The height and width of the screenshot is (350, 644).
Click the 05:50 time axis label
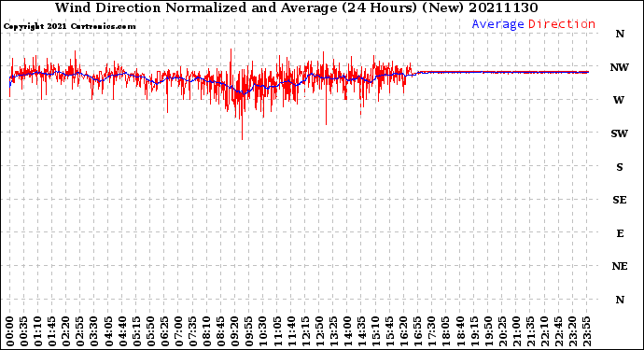click(150, 331)
